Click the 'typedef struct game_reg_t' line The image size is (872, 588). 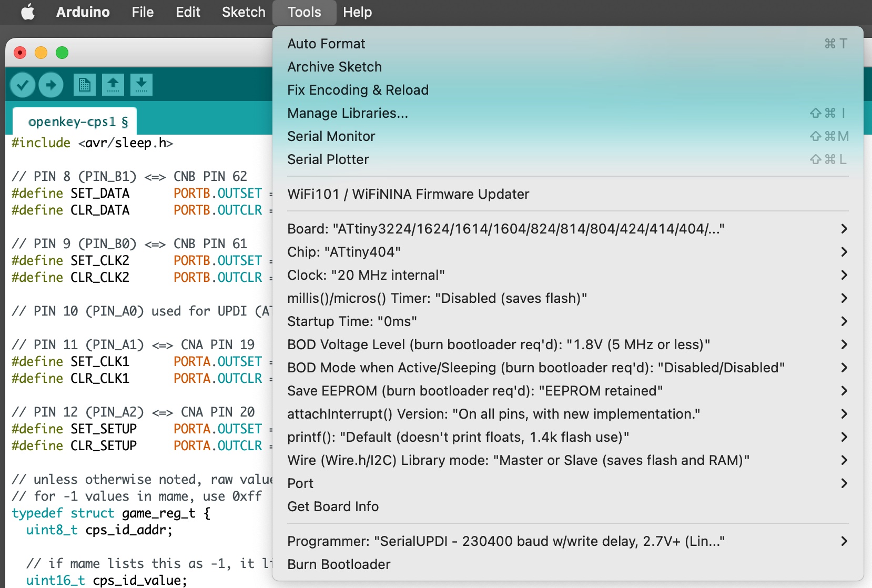pyautogui.click(x=111, y=513)
